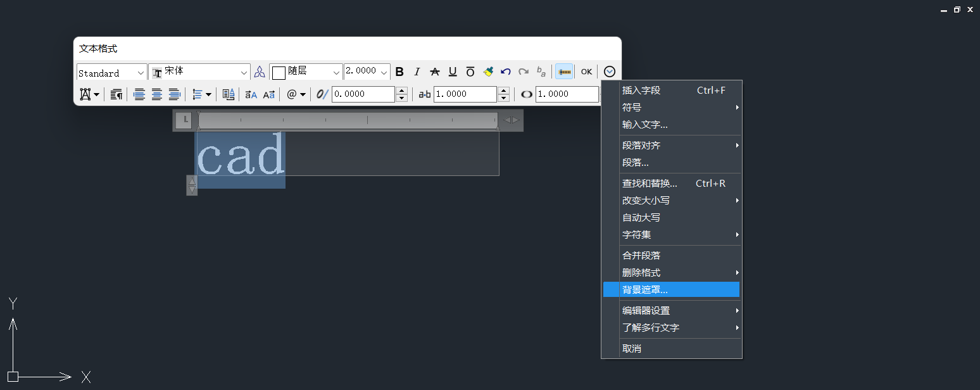Open the options circular arrow menu
The height and width of the screenshot is (390, 980).
point(610,72)
